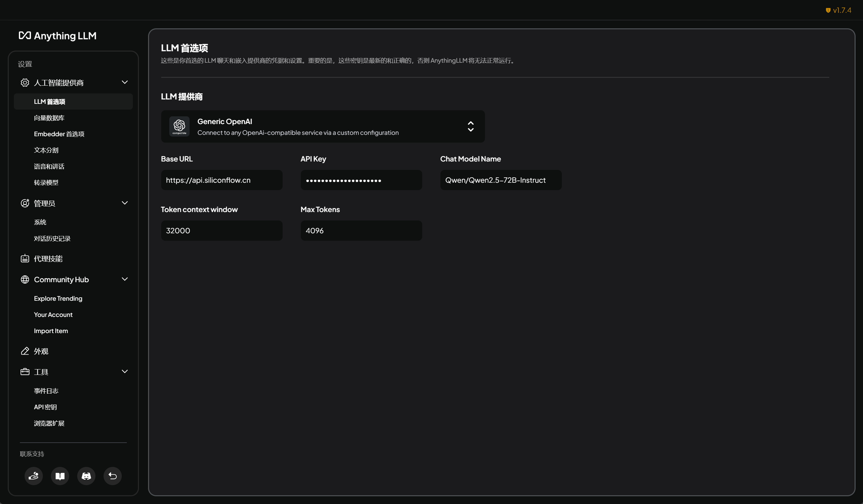
Task: Open API 密钥 settings page
Action: (45, 407)
